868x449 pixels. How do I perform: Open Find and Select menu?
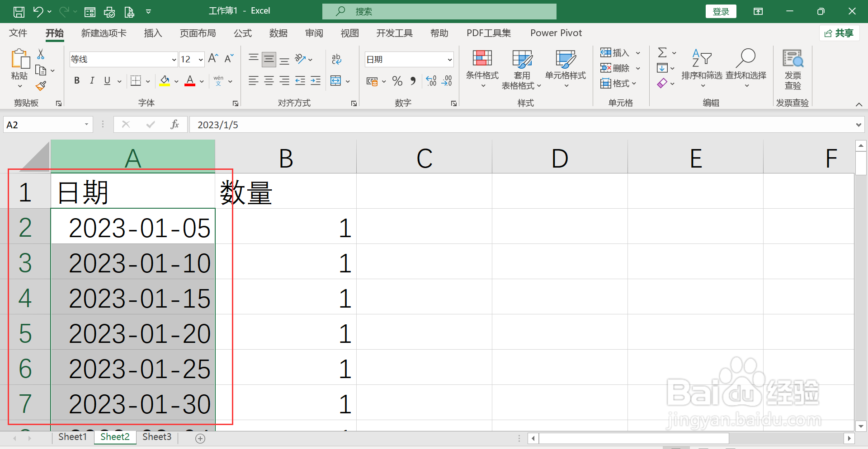746,69
